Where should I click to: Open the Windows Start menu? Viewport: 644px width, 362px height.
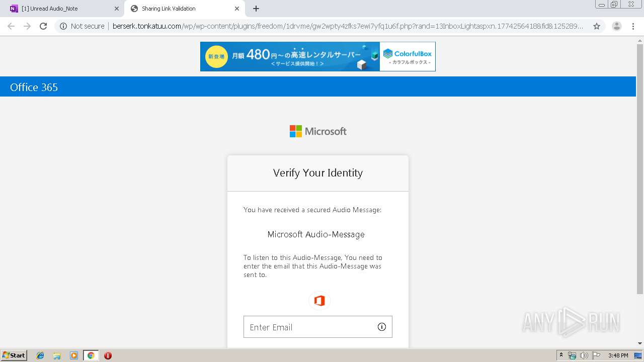coord(14,355)
